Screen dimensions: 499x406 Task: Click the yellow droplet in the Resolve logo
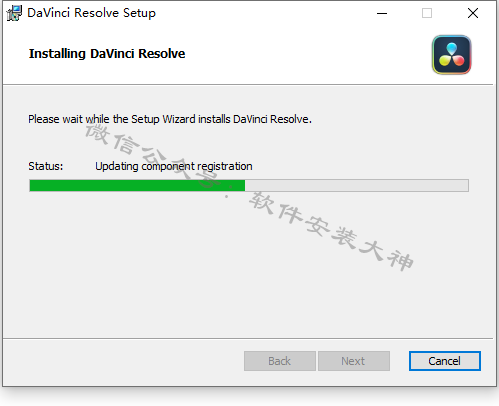(x=445, y=60)
